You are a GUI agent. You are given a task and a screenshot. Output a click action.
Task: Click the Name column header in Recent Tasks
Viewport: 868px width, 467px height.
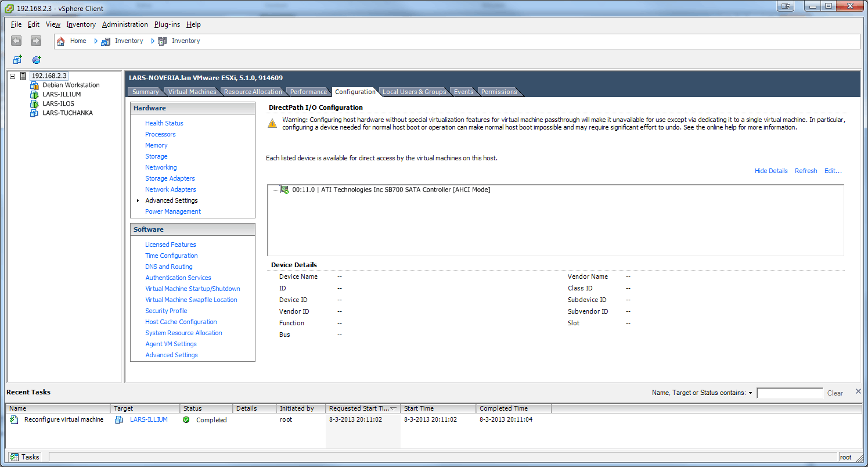coord(58,408)
